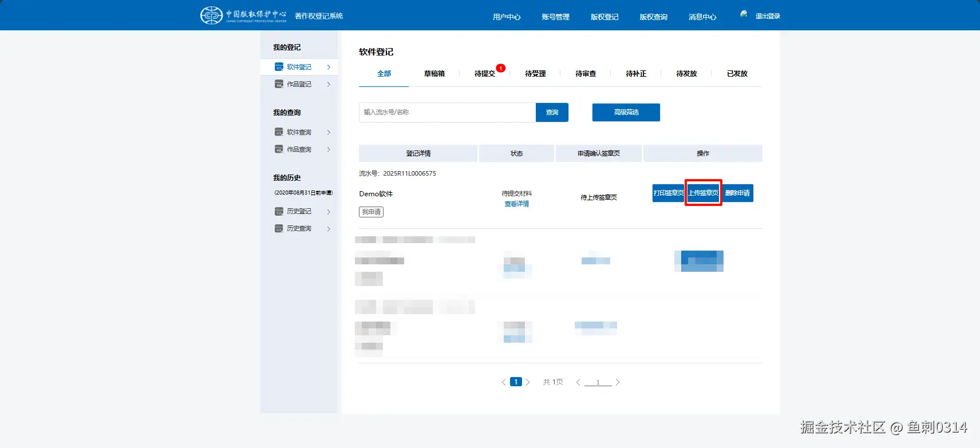980x448 pixels.
Task: Switch to the 待提交 tab
Action: 485,74
